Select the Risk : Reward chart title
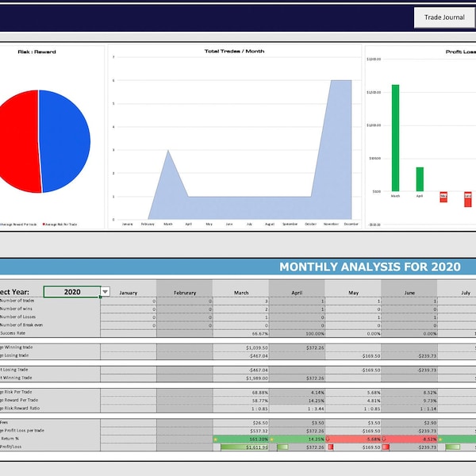 pos(36,52)
